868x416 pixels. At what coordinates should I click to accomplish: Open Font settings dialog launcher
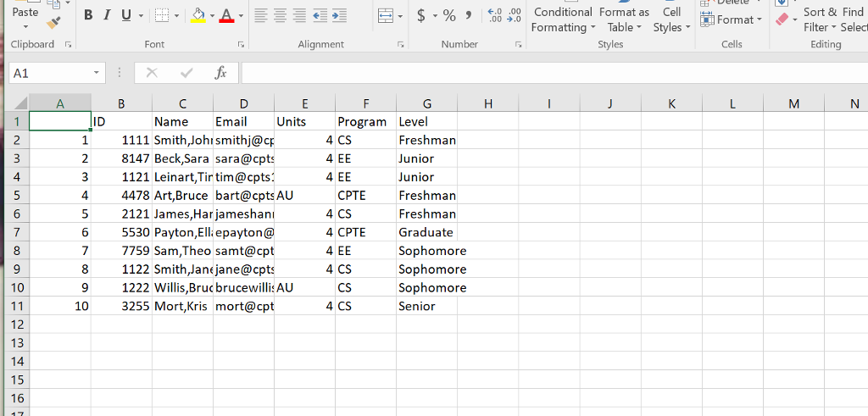[x=241, y=44]
